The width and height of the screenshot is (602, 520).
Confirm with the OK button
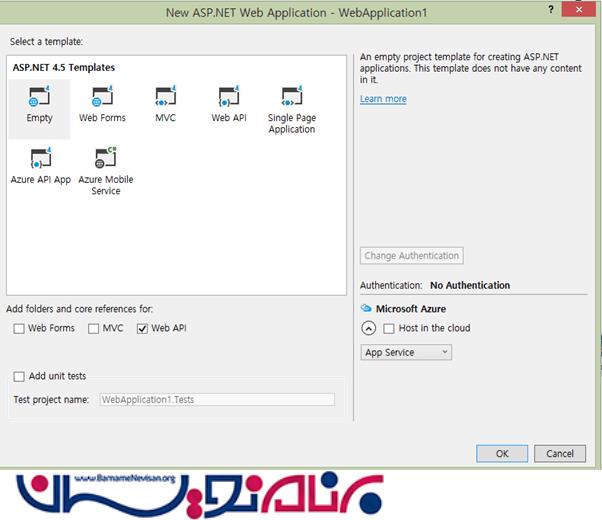(x=502, y=454)
